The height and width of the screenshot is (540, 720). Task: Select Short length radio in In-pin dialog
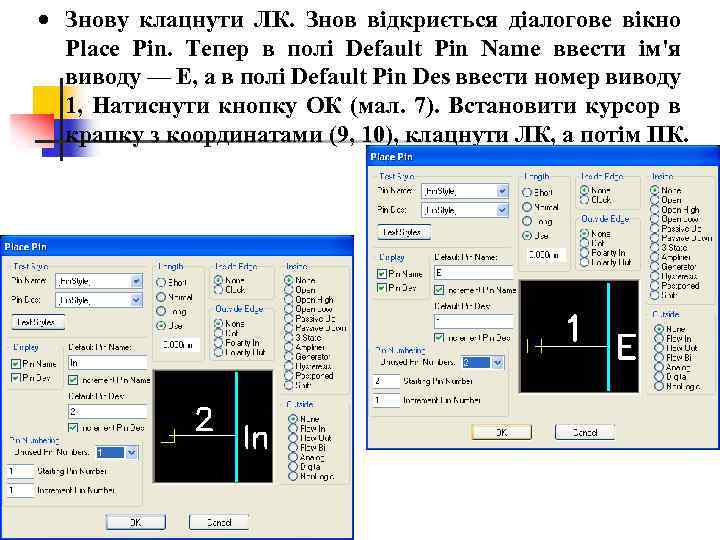(161, 283)
